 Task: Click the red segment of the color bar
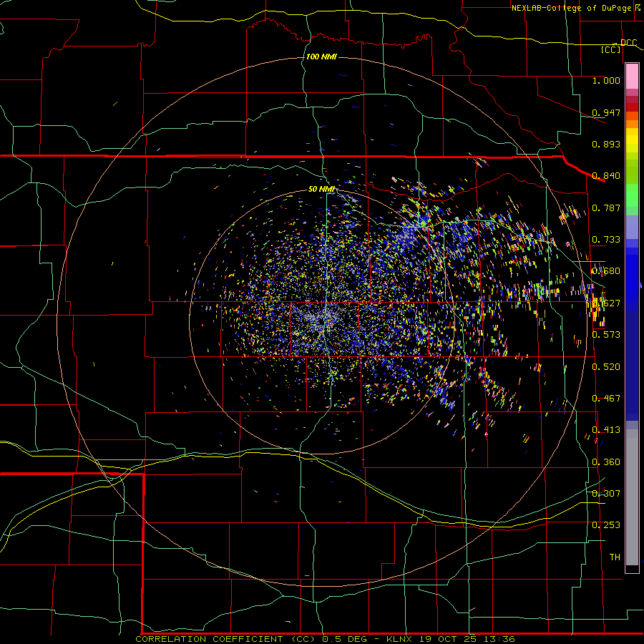click(x=632, y=107)
